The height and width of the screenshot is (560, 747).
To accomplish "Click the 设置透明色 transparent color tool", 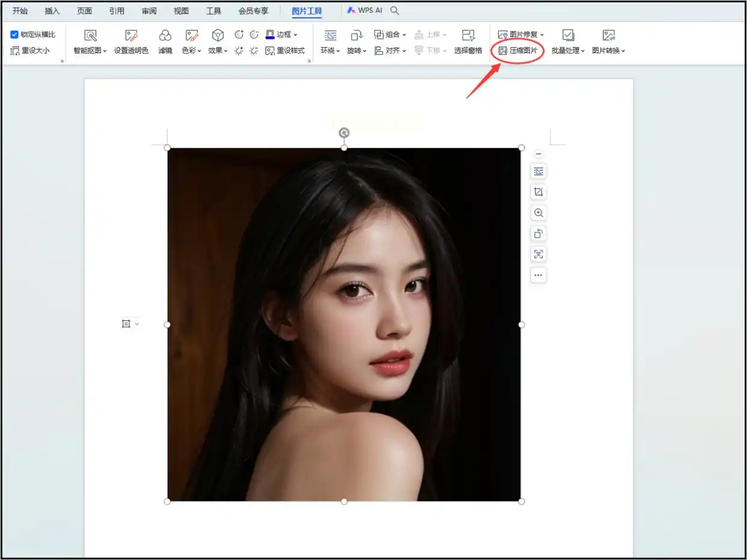I will [131, 42].
